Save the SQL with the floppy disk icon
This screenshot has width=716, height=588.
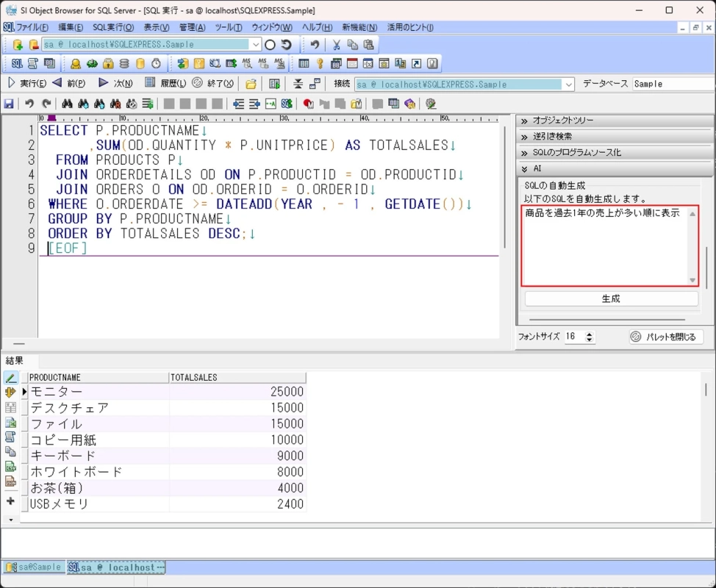(9, 104)
